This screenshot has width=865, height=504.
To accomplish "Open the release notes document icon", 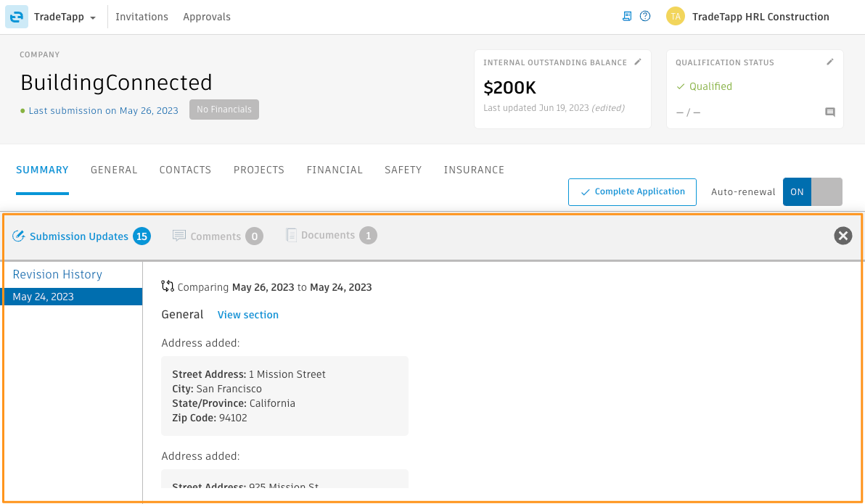I will click(627, 17).
